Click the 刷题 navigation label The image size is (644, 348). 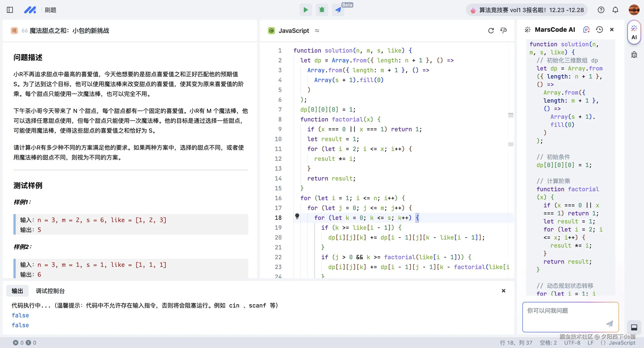pyautogui.click(x=50, y=10)
